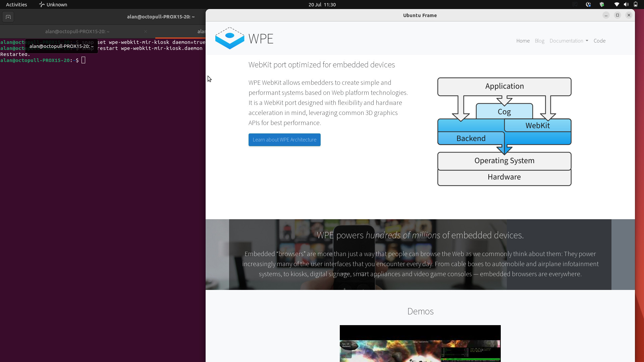Click the terminal prompt input area
The width and height of the screenshot is (644, 362).
coord(83,60)
